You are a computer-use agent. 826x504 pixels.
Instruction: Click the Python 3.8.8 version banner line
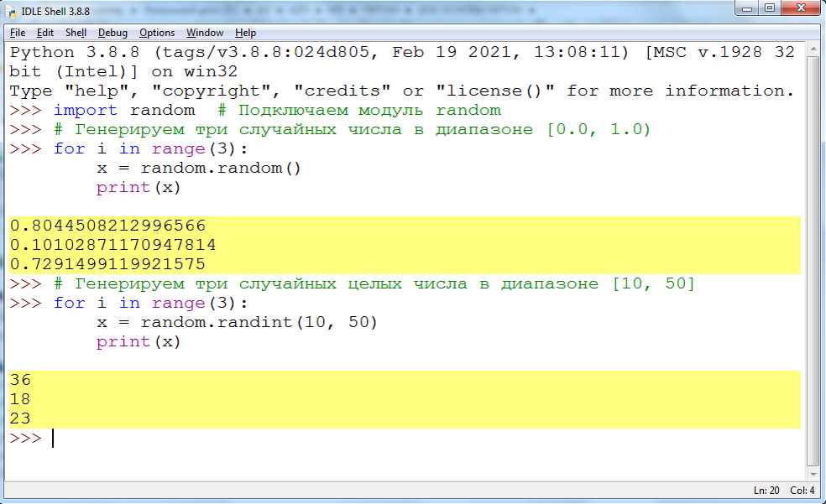click(x=402, y=52)
